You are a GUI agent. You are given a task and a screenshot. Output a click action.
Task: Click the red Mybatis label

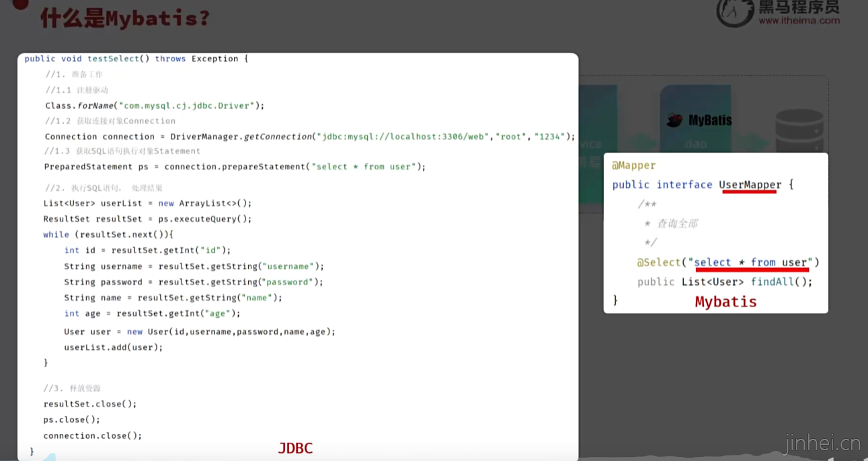726,302
